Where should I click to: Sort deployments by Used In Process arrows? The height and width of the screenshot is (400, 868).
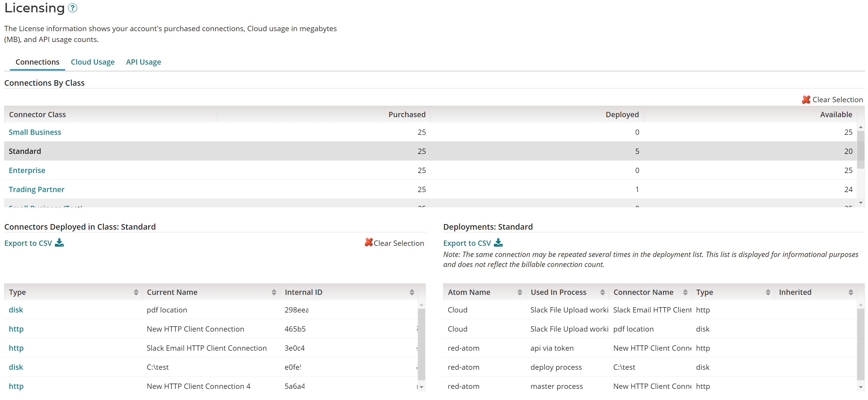(x=602, y=293)
